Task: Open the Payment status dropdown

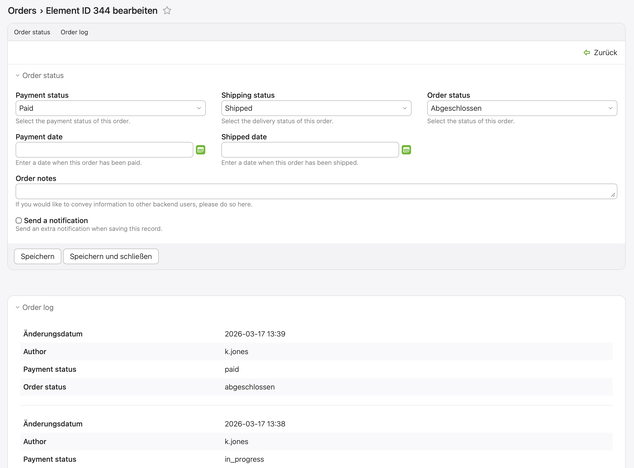Action: 110,108
